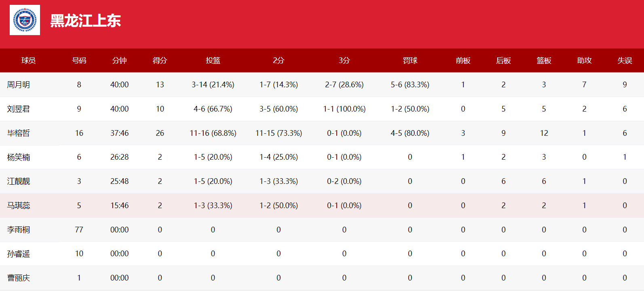
Task: Click the 篮板 column header
Action: point(544,61)
